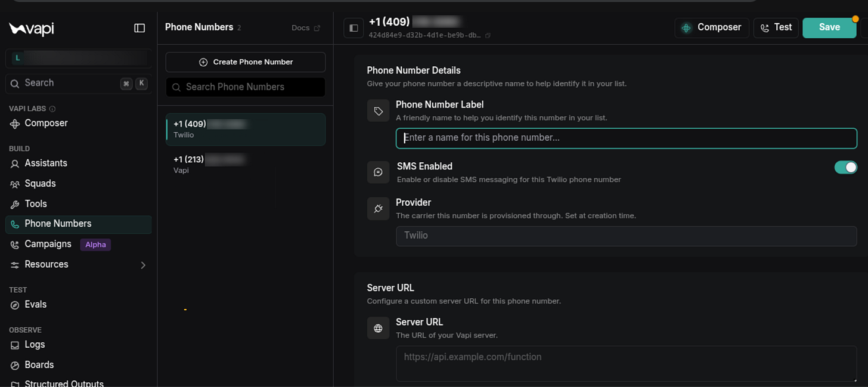Viewport: 868px width, 387px height.
Task: Click the globe icon beside Server URL
Action: [x=378, y=328]
